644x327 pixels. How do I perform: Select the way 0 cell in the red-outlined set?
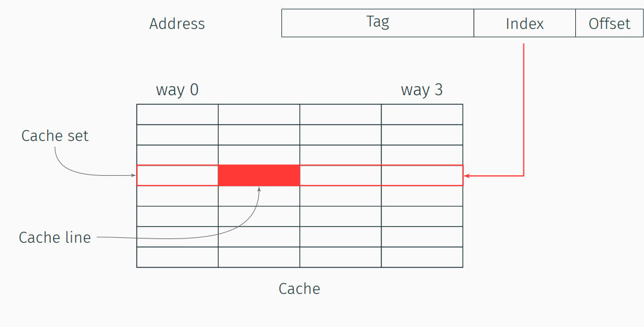click(178, 175)
